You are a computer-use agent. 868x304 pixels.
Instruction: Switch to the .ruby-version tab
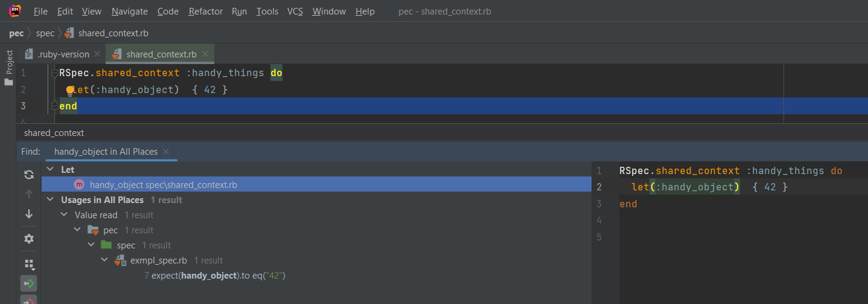63,54
